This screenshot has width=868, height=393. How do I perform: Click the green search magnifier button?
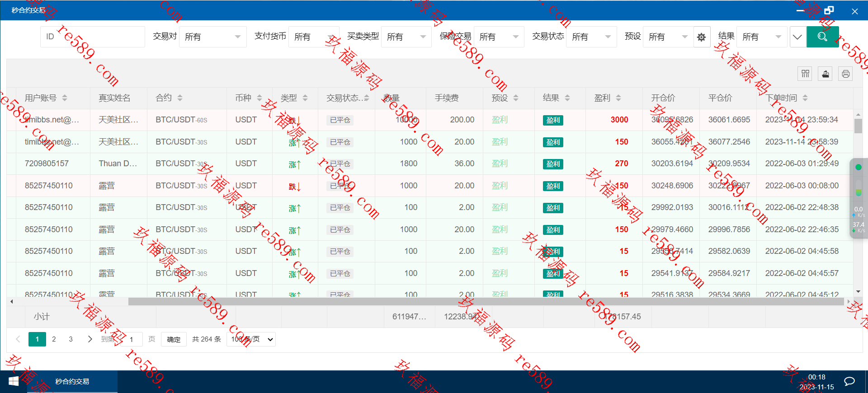point(822,37)
